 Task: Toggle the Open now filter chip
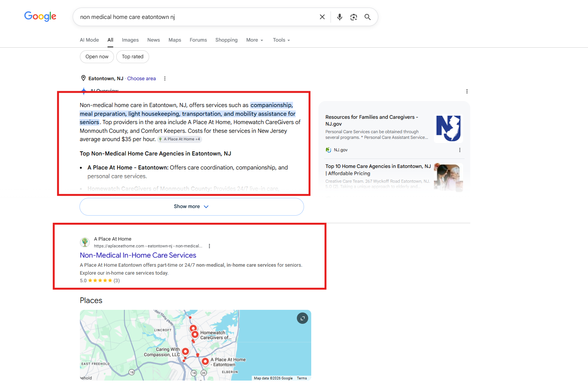pyautogui.click(x=97, y=57)
